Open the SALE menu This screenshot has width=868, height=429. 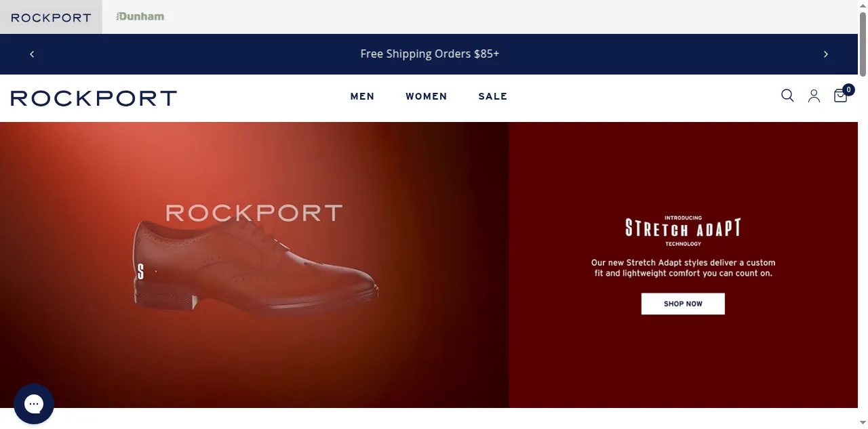click(493, 96)
